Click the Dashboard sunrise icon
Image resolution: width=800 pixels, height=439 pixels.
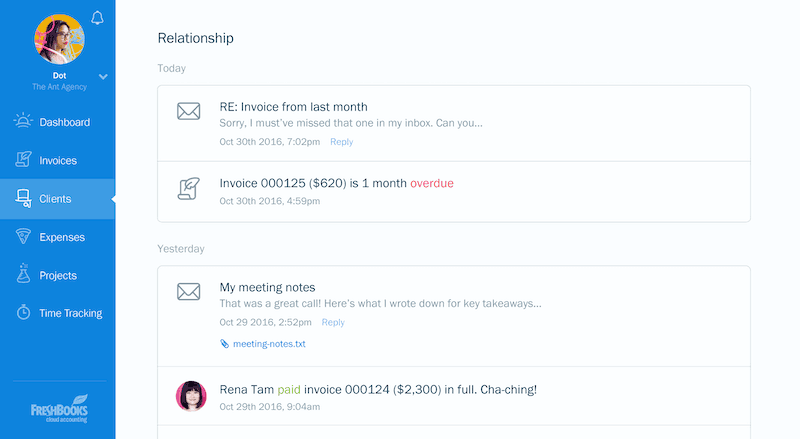23,122
